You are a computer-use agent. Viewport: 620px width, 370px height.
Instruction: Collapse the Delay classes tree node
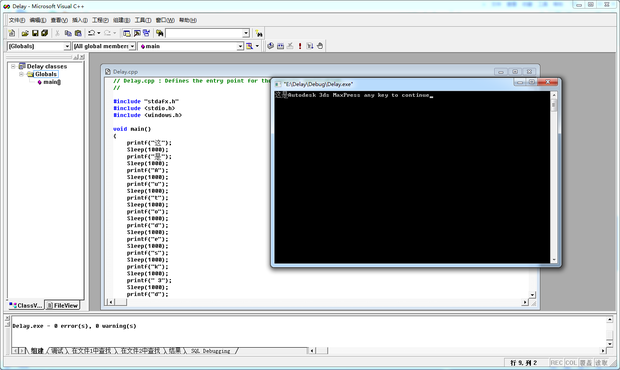(13, 66)
